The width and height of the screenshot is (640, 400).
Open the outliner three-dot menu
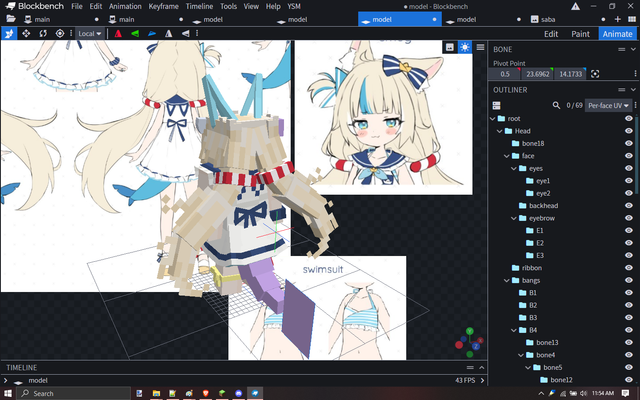coord(636,105)
